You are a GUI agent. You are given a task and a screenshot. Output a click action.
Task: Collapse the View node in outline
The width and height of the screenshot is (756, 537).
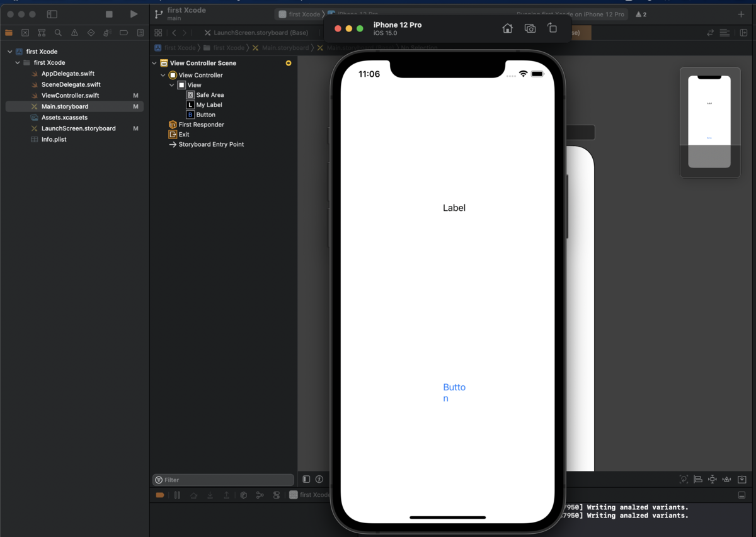(x=172, y=85)
